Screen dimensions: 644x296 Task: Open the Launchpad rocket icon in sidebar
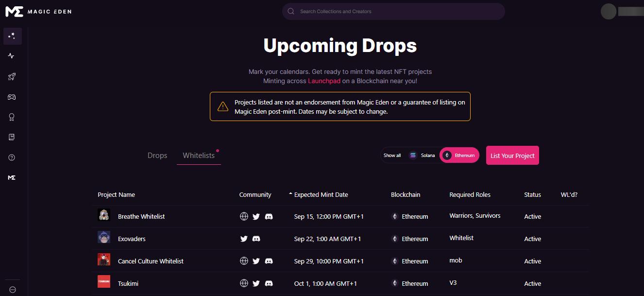point(12,77)
